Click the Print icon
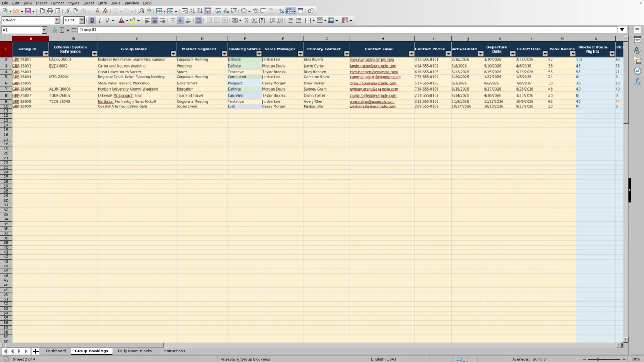Viewport: 644px width, 362px height. pyautogui.click(x=49, y=11)
